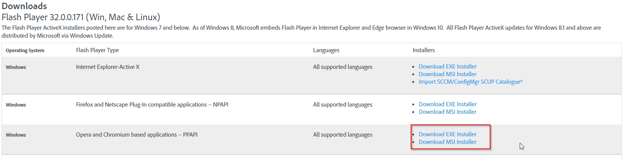The image size is (644, 161).
Task: Select the Internet Explorer-Active X type cell
Action: click(x=108, y=67)
